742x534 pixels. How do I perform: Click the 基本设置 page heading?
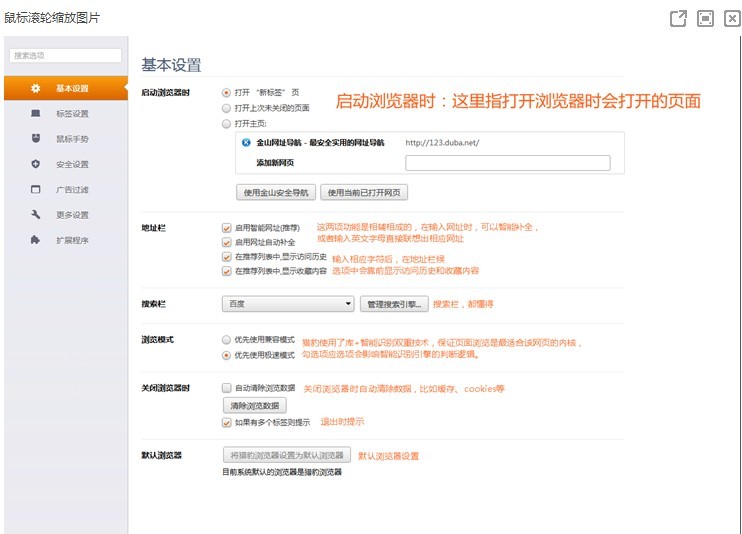click(171, 65)
